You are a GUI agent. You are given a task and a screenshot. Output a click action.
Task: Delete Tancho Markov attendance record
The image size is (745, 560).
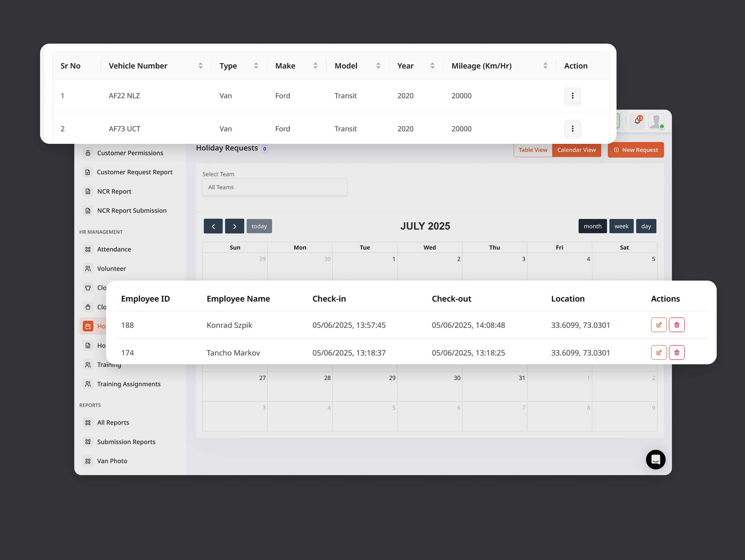coord(676,353)
